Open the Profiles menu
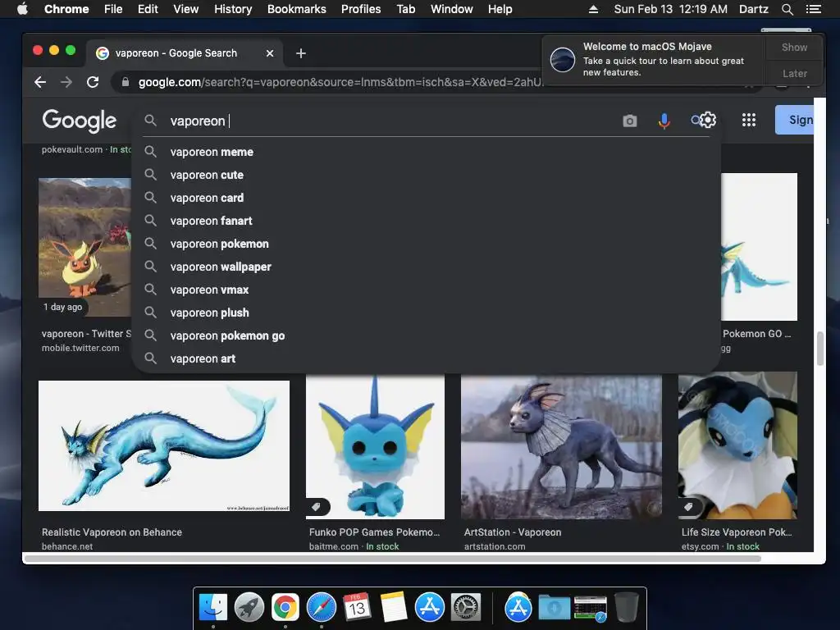The image size is (840, 630). click(361, 9)
